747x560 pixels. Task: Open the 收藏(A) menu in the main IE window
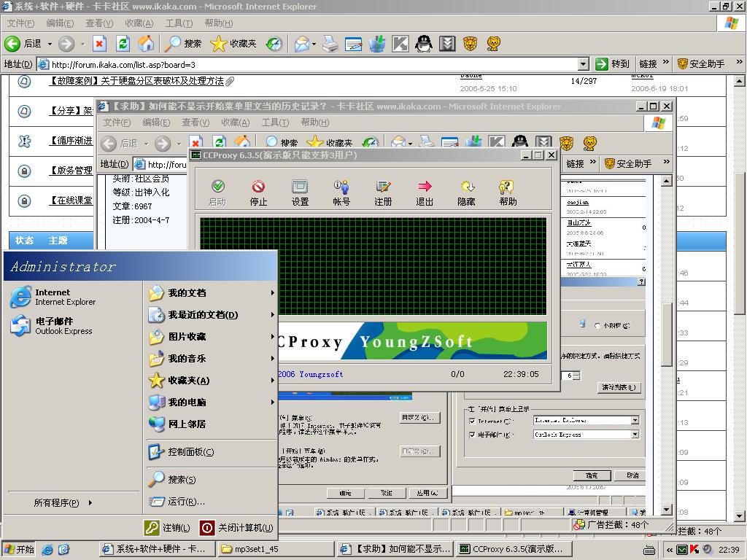pos(139,23)
